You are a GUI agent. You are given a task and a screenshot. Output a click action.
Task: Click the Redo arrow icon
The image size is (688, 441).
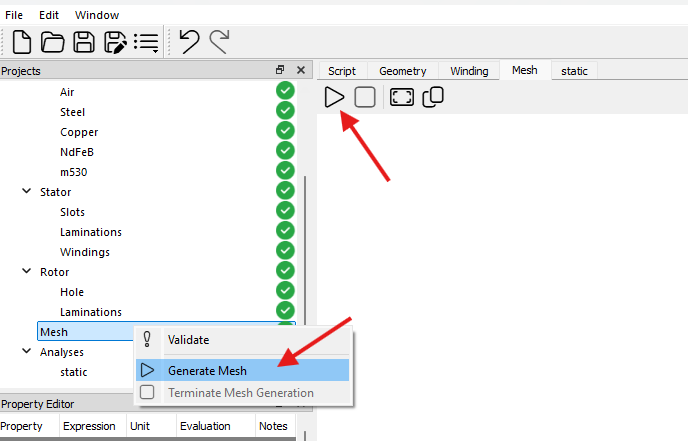219,41
